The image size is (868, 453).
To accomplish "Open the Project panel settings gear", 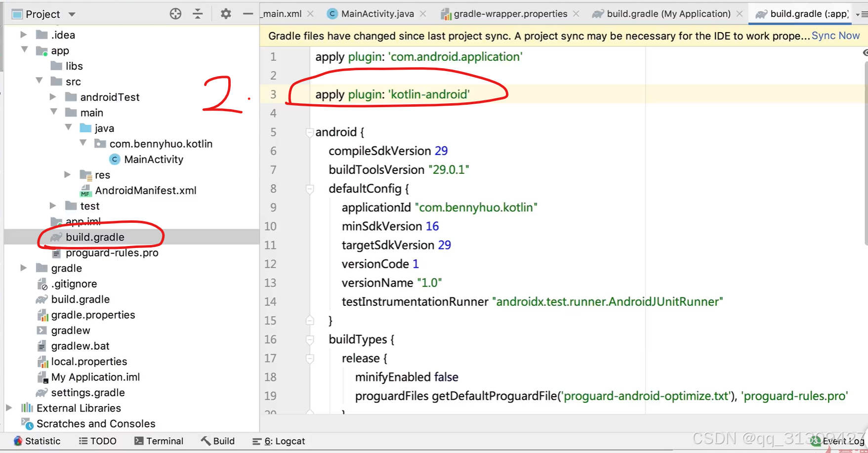I will (225, 13).
